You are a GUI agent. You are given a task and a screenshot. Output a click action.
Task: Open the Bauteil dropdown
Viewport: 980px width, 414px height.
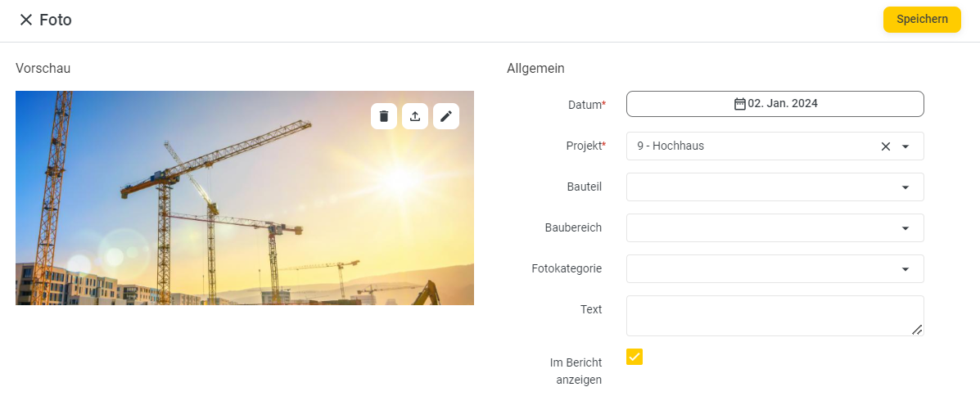775,187
